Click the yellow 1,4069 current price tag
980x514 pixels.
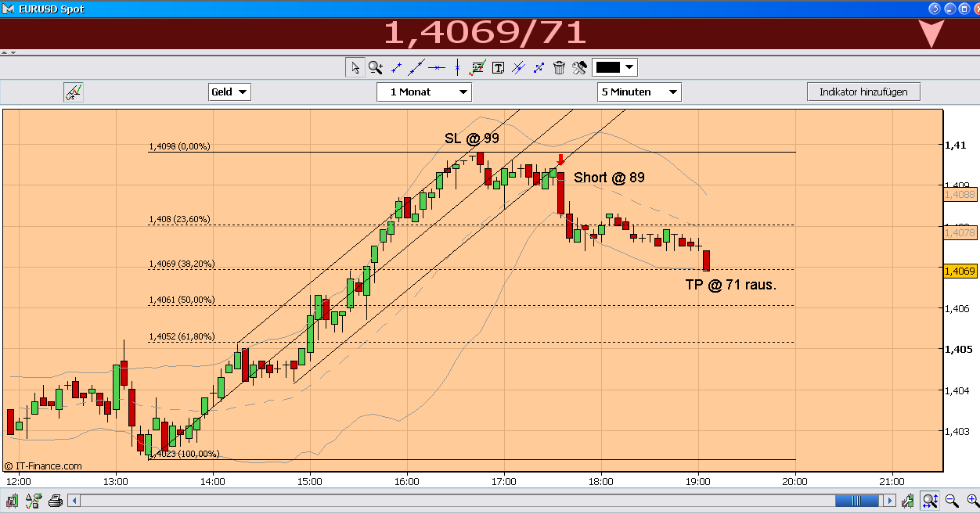[959, 271]
